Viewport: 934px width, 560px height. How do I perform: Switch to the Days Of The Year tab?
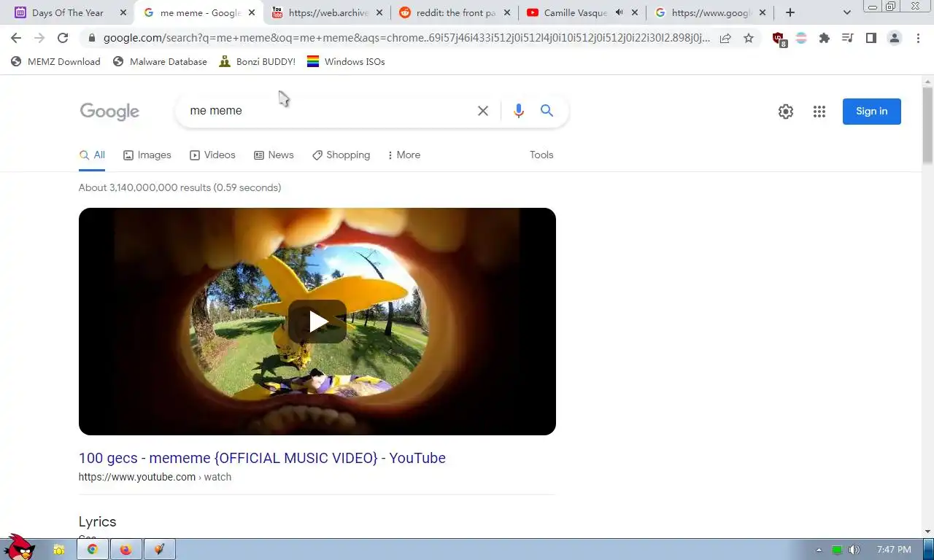click(x=66, y=12)
